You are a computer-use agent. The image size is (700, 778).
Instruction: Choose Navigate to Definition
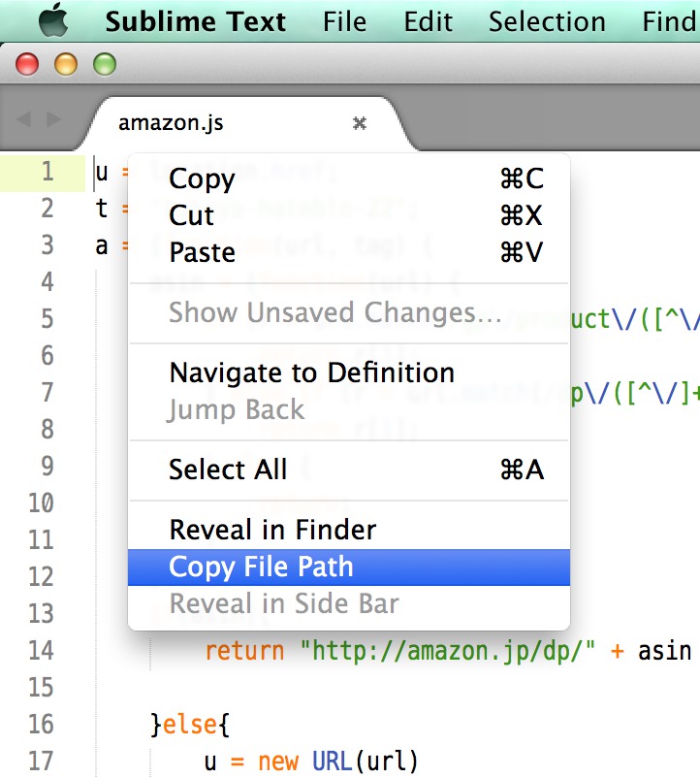[349, 373]
